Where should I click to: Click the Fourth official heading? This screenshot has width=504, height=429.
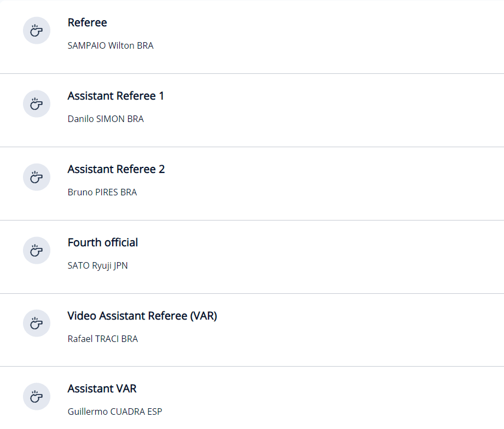point(102,242)
